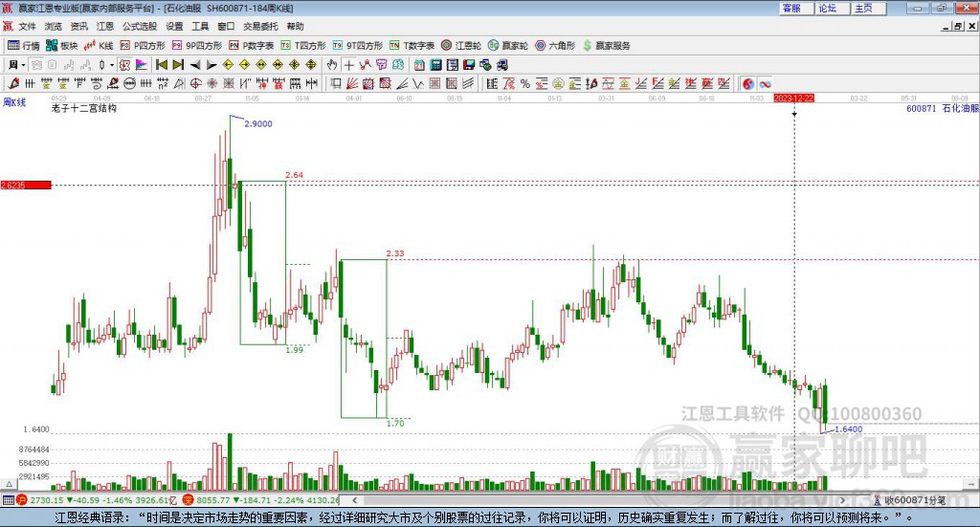Open the 工具 menu
Viewport: 980px width, 527px height.
coord(200,26)
